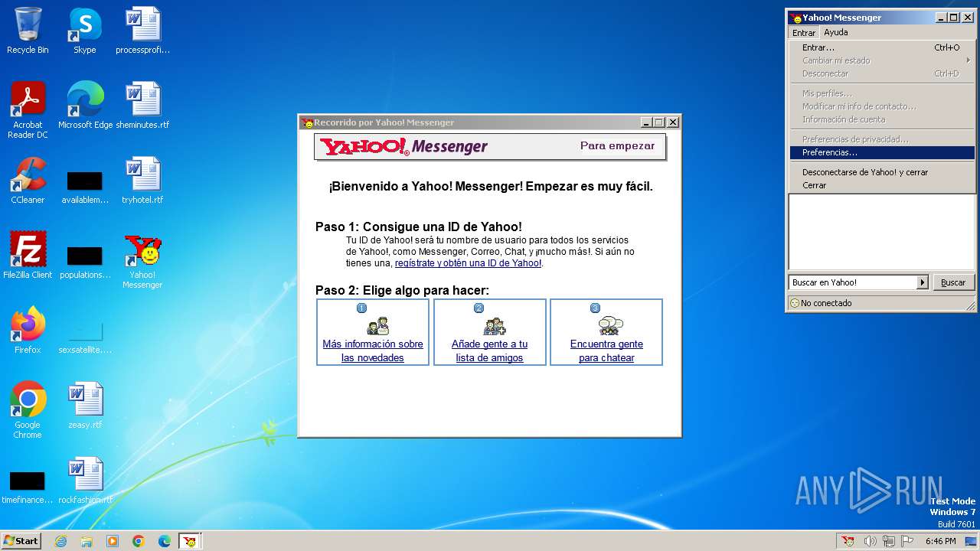Click the novedades info icon in step 1
980x551 pixels.
377,326
